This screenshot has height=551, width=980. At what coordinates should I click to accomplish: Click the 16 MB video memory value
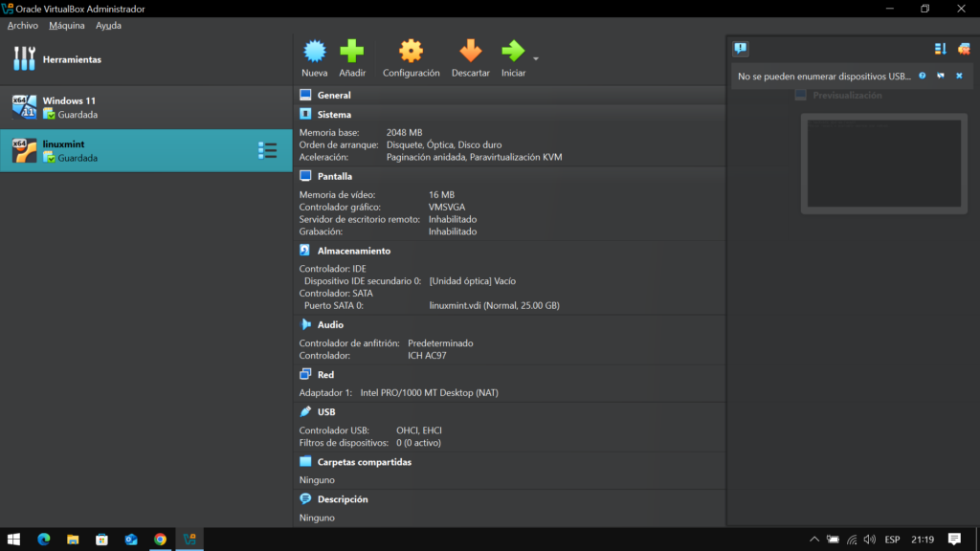(441, 195)
